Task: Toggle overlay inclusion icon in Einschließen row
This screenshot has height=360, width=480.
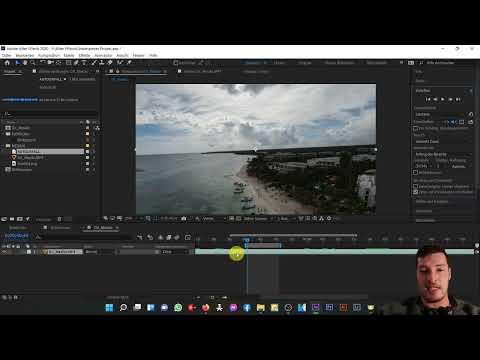Action: click(x=461, y=122)
